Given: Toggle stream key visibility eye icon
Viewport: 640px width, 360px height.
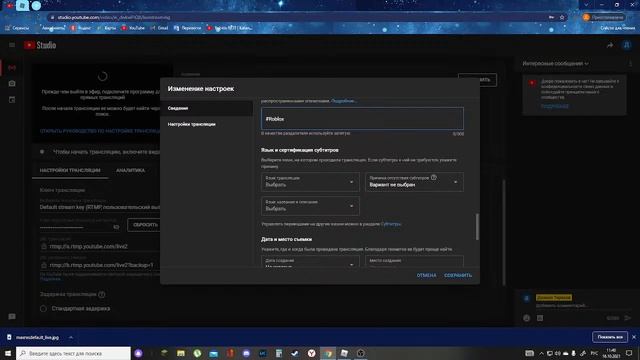Looking at the screenshot, I should 116,227.
